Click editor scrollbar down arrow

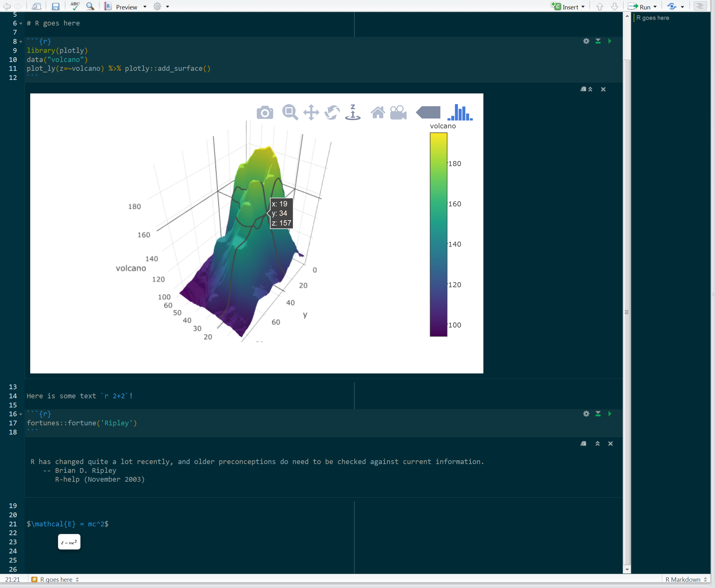pyautogui.click(x=627, y=570)
